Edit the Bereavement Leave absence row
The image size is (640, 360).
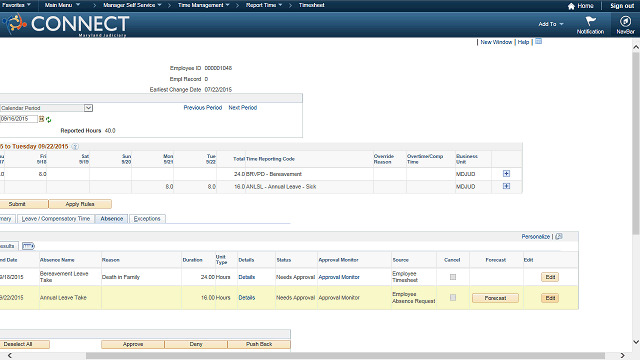[550, 277]
